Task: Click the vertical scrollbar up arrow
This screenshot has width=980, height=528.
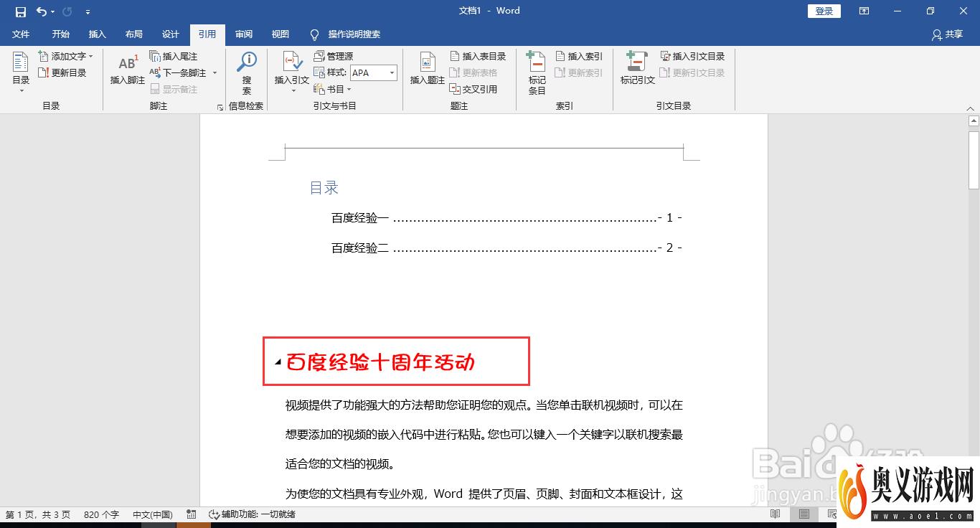Action: click(x=974, y=121)
